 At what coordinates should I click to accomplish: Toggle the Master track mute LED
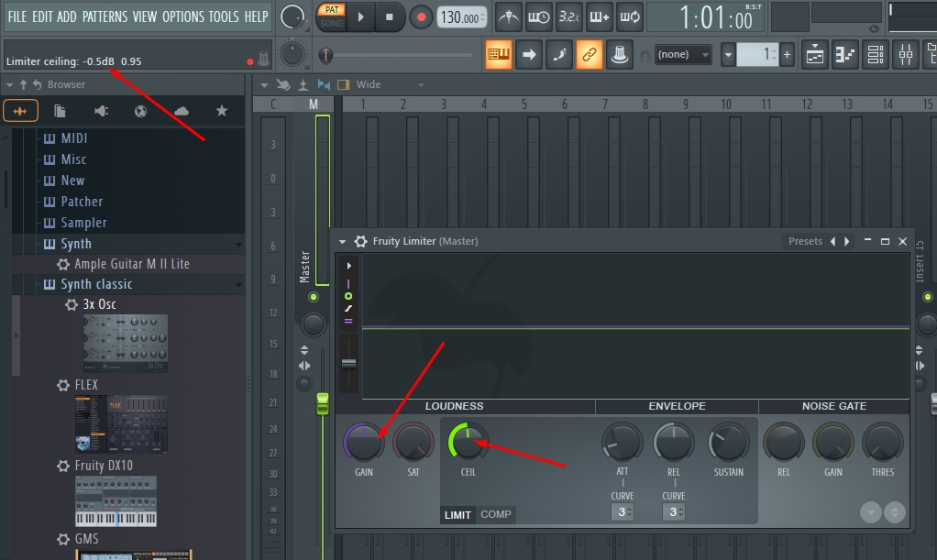click(x=314, y=297)
